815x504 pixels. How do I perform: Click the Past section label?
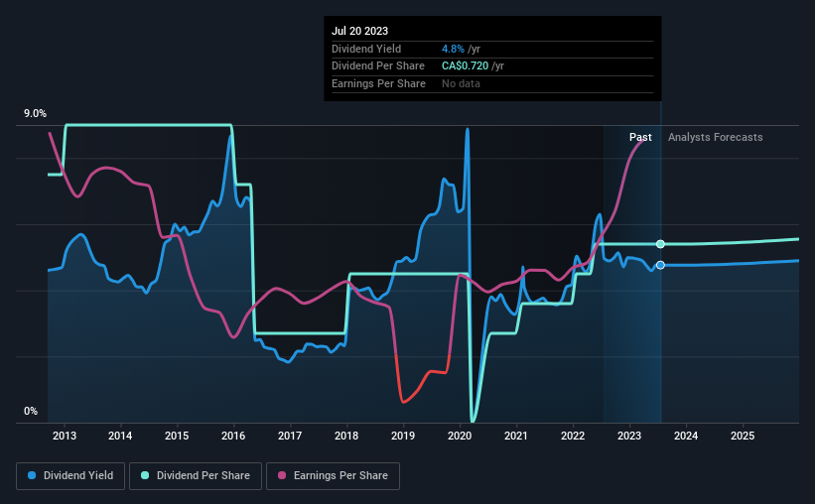[640, 137]
